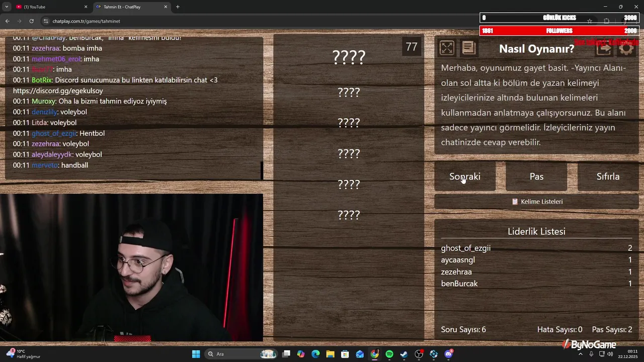
Task: Open the discord.gg/egekulsoy link in chat
Action: click(58, 90)
